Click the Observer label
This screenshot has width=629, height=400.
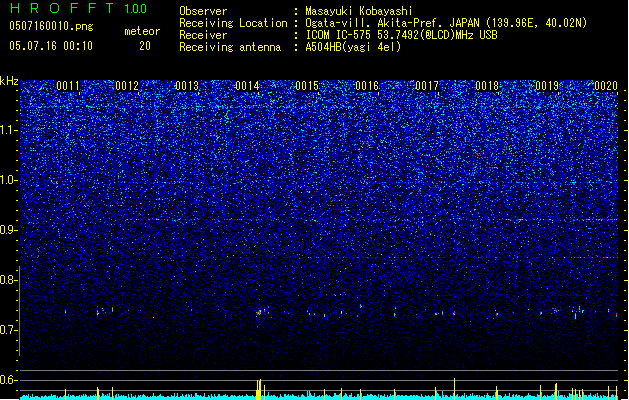click(203, 11)
